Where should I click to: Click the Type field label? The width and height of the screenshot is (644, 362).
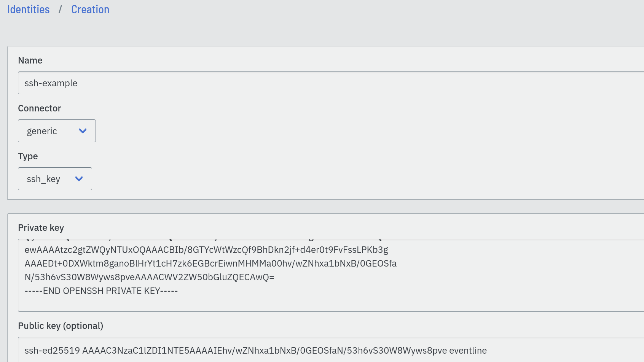coord(28,156)
